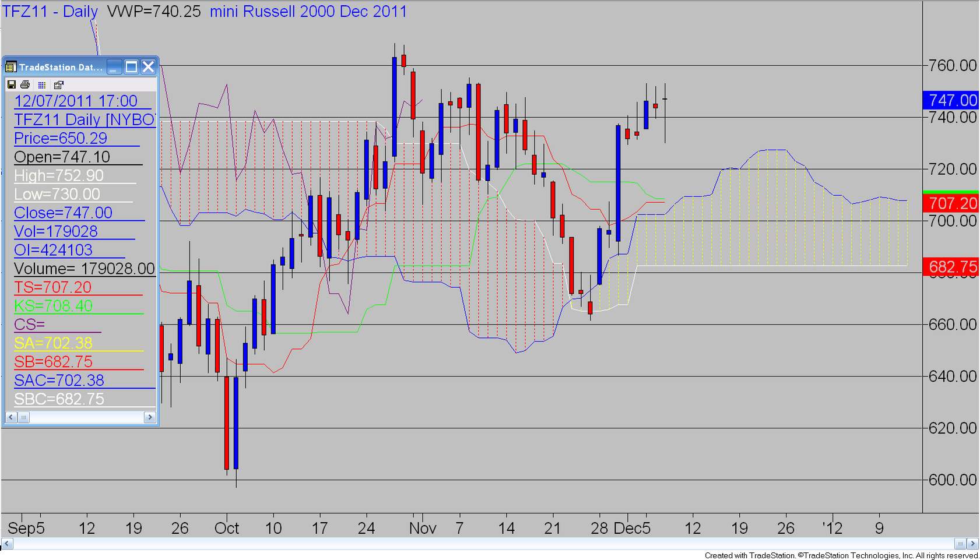980x560 pixels.
Task: Click the 760.00 price axis label
Action: pyautogui.click(x=953, y=65)
